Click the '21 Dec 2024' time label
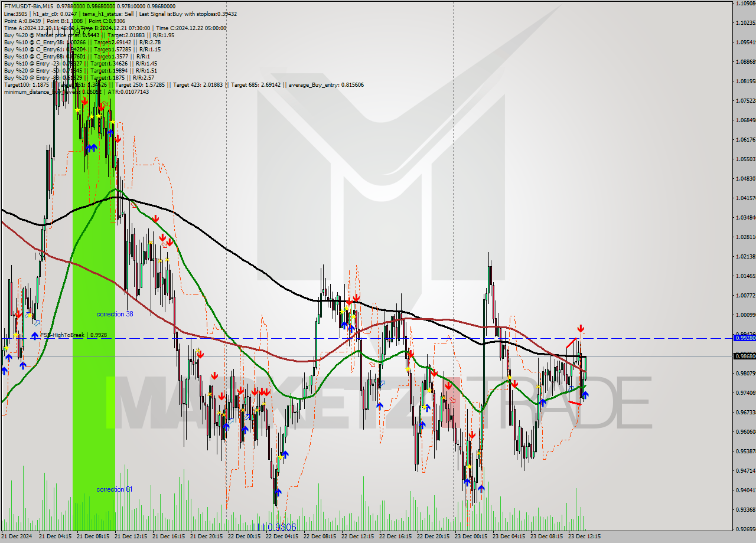 coord(17,537)
